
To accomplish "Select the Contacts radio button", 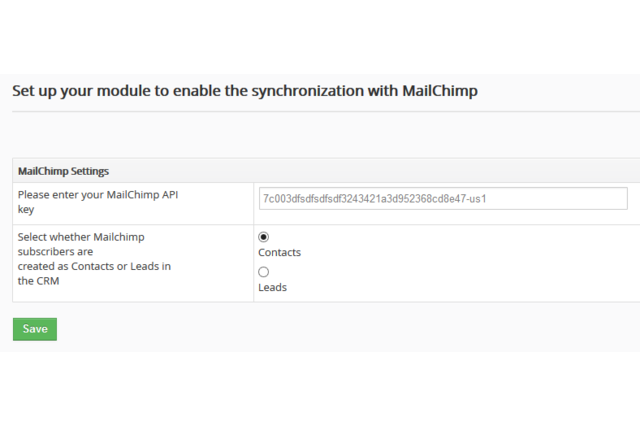I will pos(264,237).
